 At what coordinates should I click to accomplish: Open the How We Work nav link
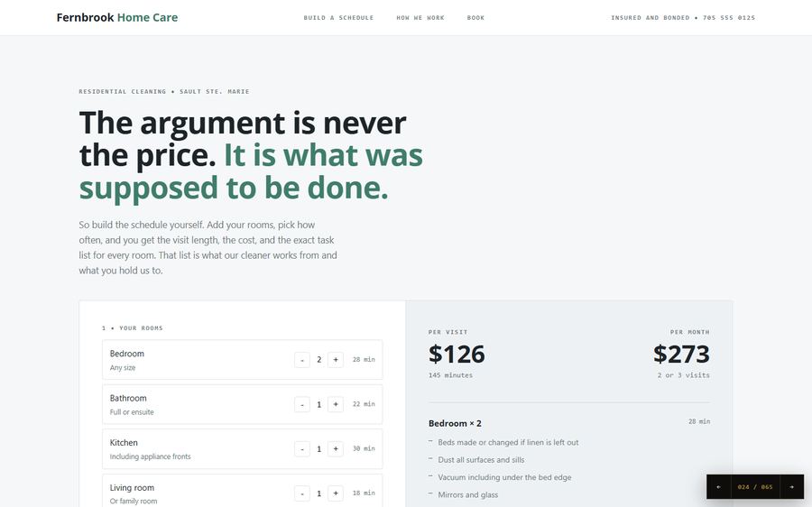[420, 18]
